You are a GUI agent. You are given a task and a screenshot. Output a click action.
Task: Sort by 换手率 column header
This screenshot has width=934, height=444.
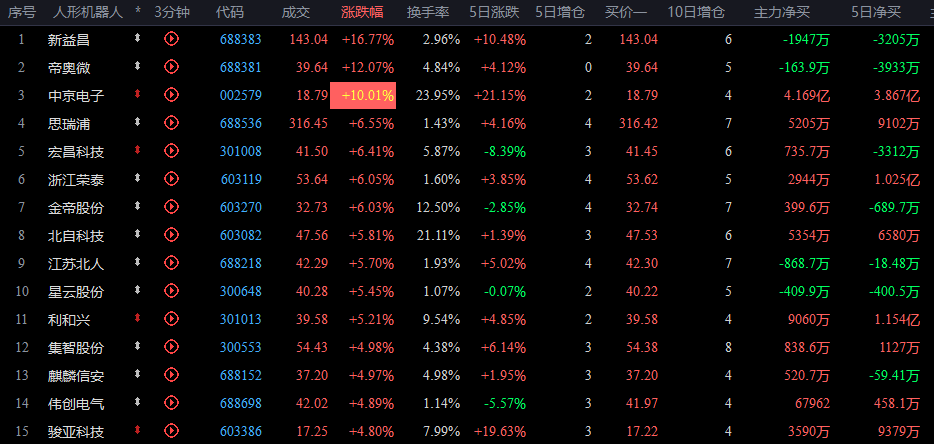428,12
